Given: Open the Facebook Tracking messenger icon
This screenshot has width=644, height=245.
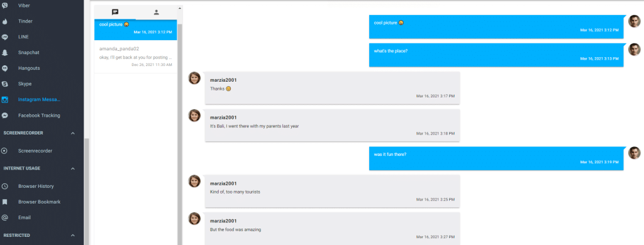Looking at the screenshot, I should click(x=5, y=116).
